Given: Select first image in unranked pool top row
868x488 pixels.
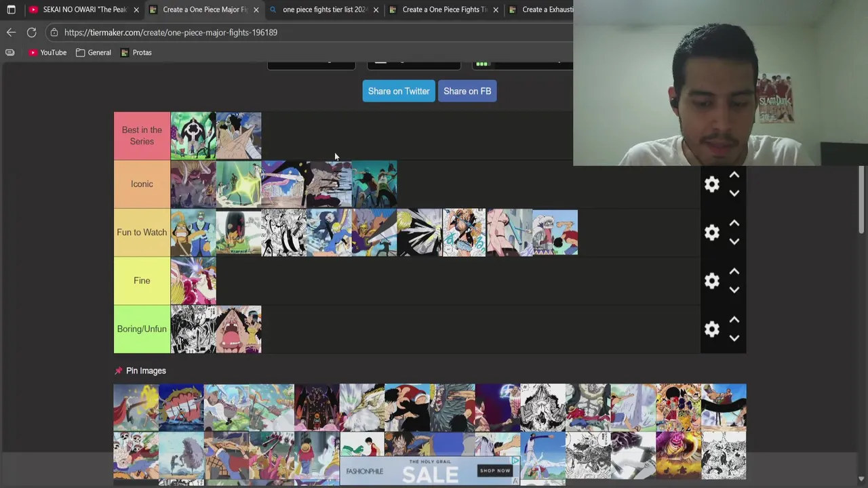Looking at the screenshot, I should pos(136,407).
